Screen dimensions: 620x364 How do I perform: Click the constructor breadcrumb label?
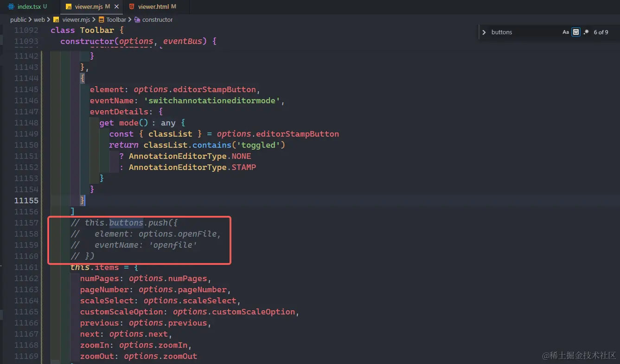157,19
